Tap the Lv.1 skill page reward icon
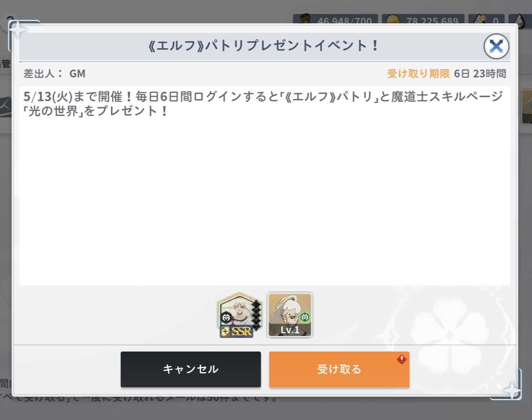Viewport: 532px width, 420px height. (x=290, y=315)
